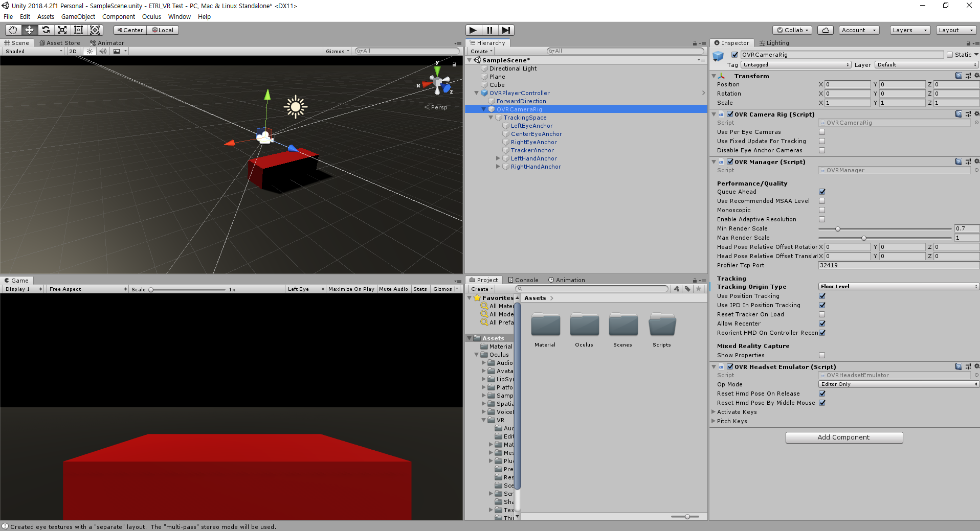
Task: Toggle Mute Audio in Game view
Action: click(x=393, y=289)
